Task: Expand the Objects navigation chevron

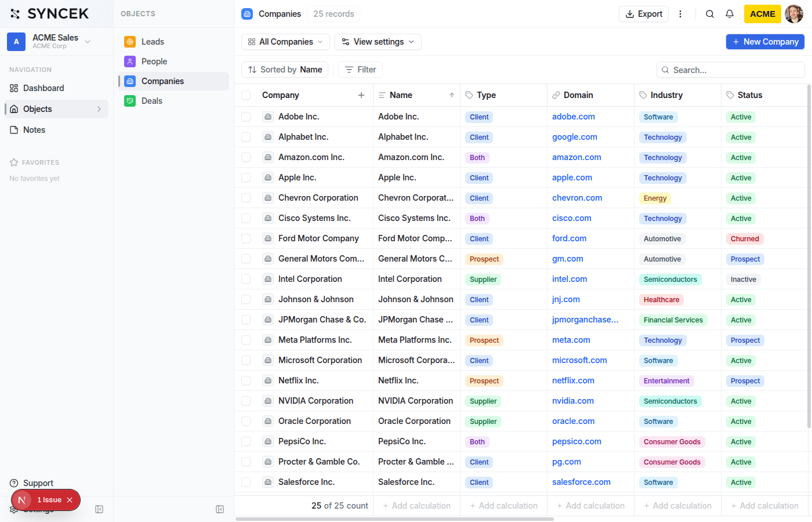Action: click(x=99, y=109)
